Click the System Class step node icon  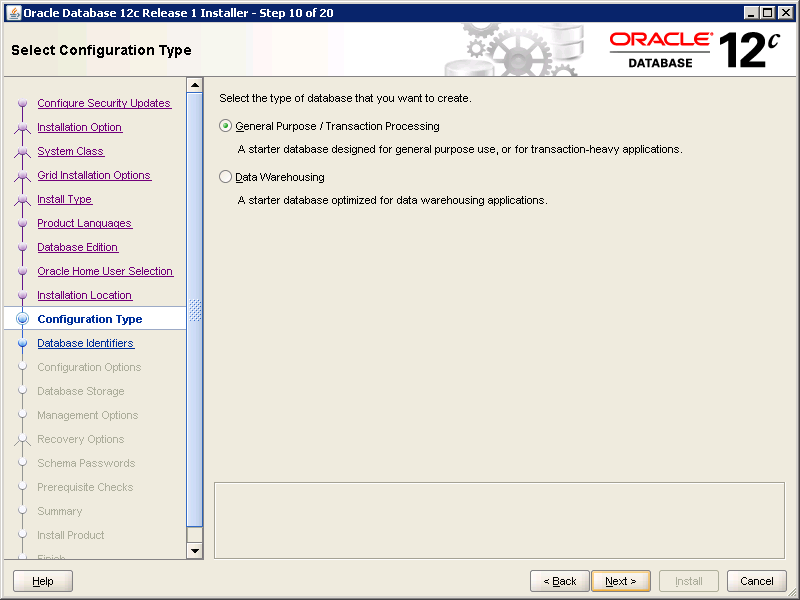pyautogui.click(x=22, y=151)
